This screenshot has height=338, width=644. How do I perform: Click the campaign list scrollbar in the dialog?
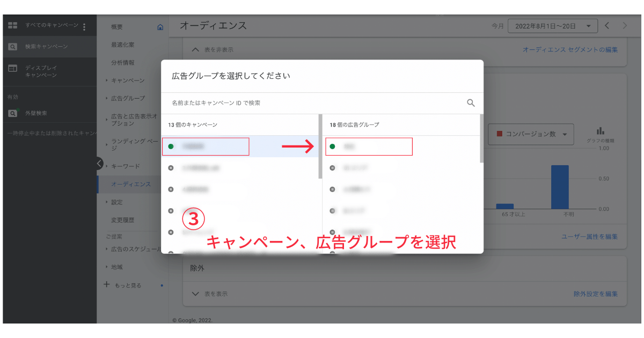click(320, 146)
